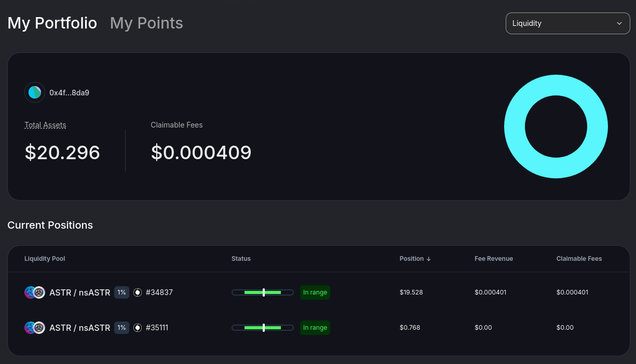Click the cyan donut chart
The height and width of the screenshot is (364, 636).
pyautogui.click(x=556, y=127)
